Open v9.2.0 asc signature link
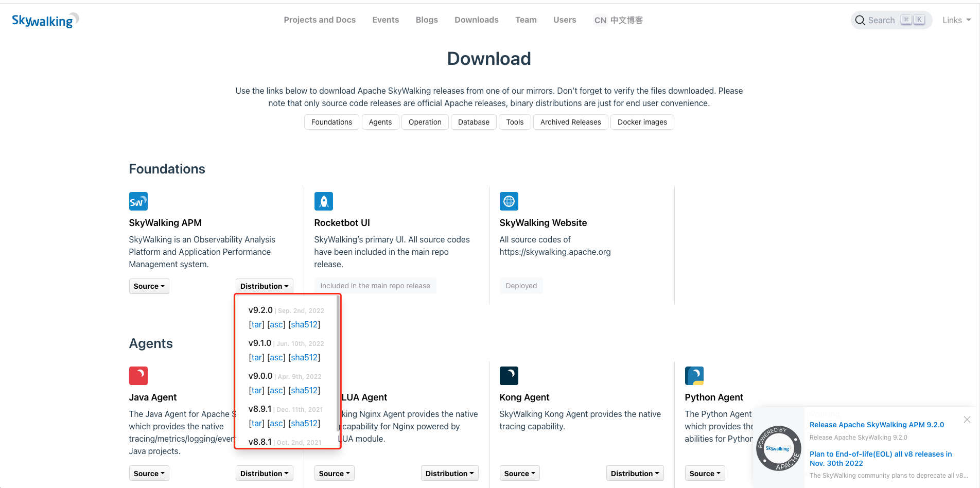This screenshot has width=980, height=488. [x=276, y=325]
